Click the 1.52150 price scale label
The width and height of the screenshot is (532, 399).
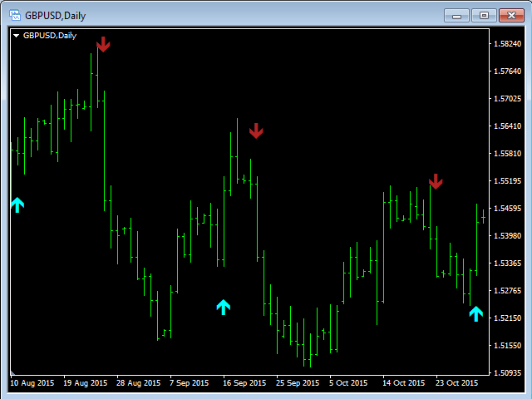coord(507,318)
